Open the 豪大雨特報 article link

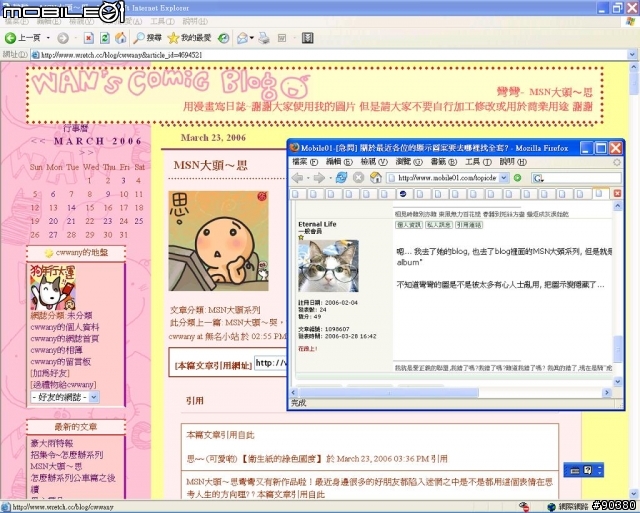52,443
